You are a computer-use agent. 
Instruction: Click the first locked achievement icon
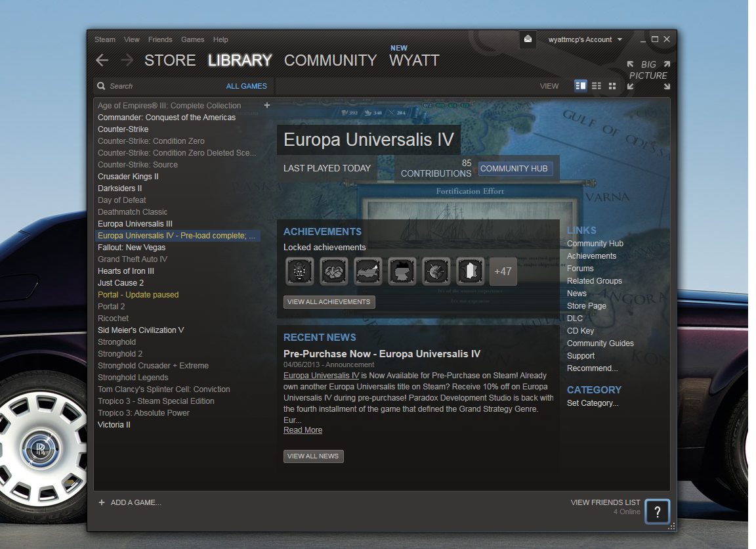pos(300,271)
